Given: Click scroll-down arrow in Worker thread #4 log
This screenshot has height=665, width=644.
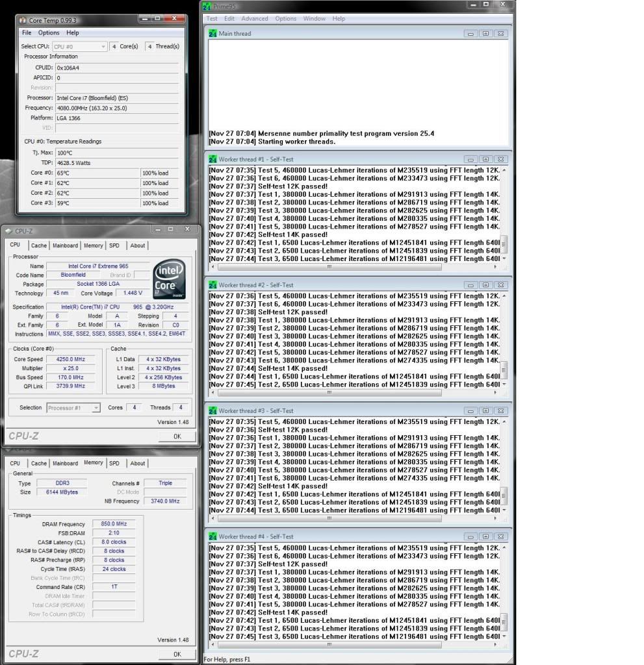Looking at the screenshot, I should coord(504,636).
